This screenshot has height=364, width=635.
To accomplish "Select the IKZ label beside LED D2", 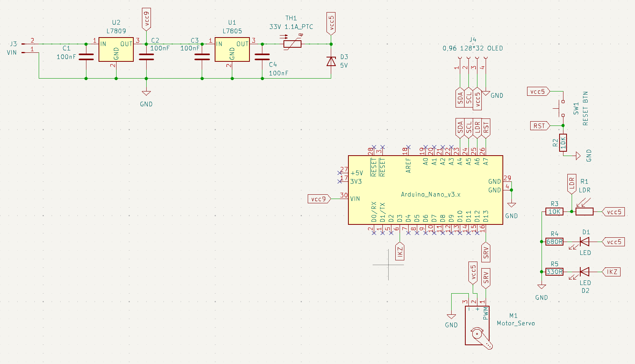I will [611, 272].
